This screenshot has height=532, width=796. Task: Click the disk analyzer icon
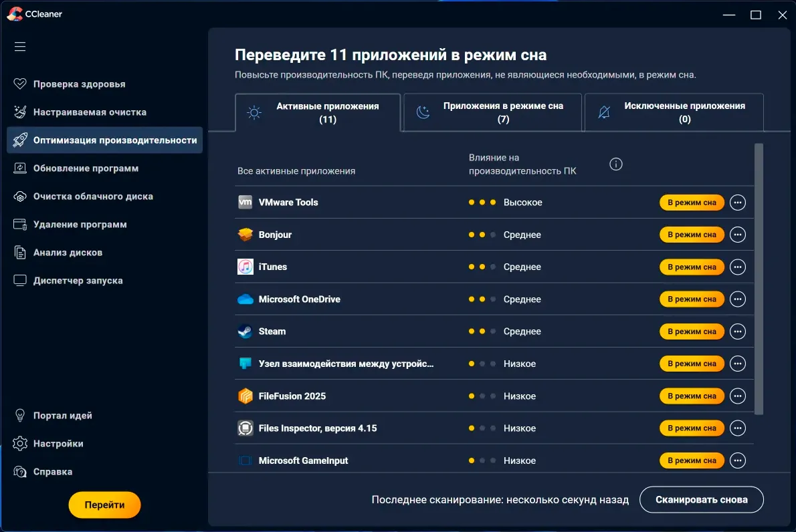pos(20,252)
